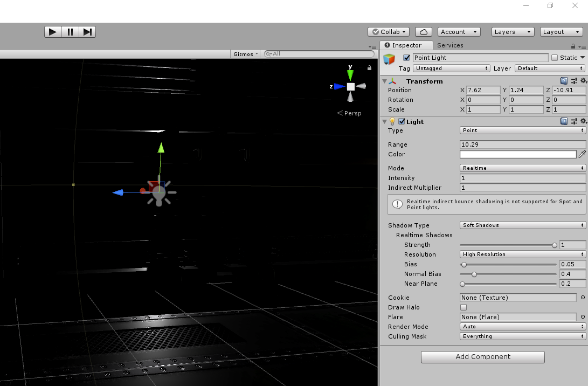Adjust the Near Plane slider

[508, 284]
